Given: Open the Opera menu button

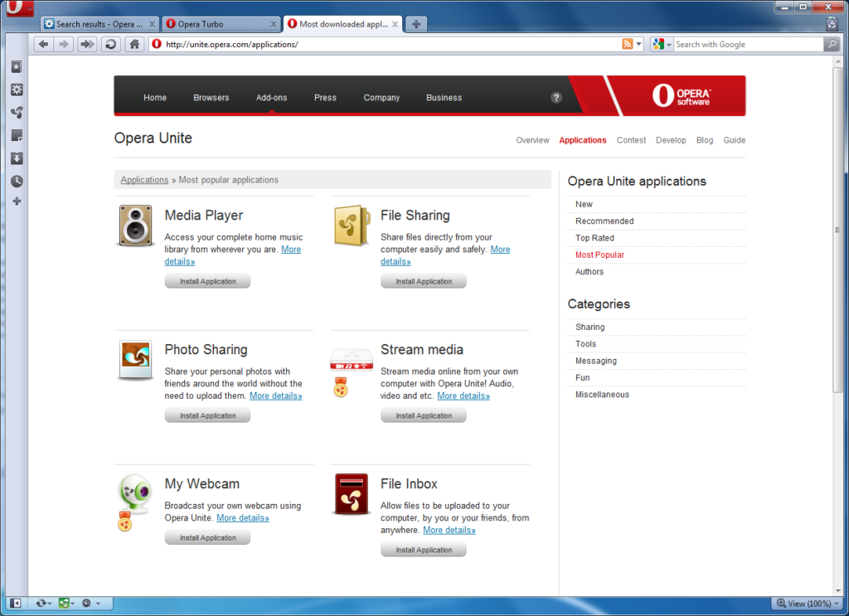Looking at the screenshot, I should click(x=20, y=7).
